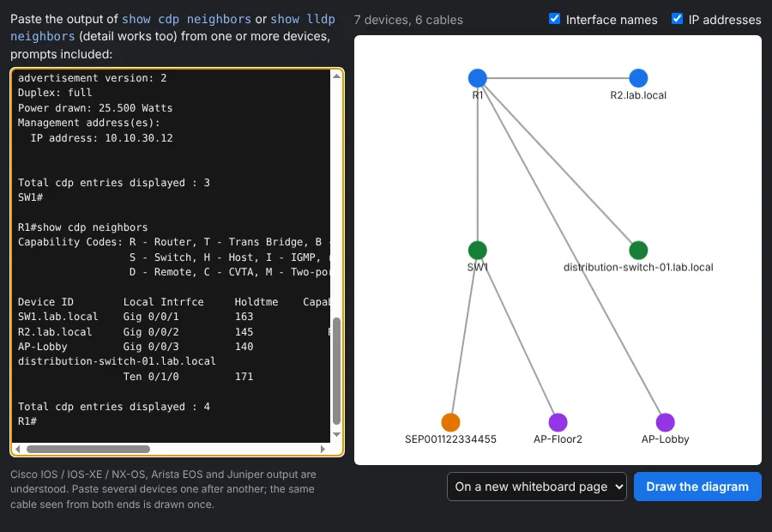Click the vertical scrollbar thumb in the text area

point(337,371)
